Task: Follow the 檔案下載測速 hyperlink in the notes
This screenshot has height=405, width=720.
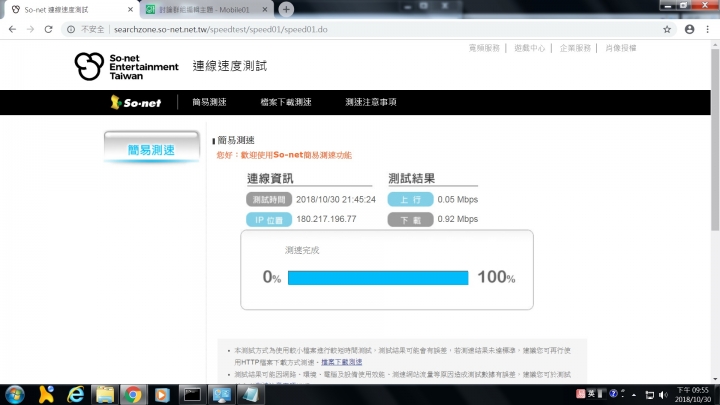Action: [342, 362]
